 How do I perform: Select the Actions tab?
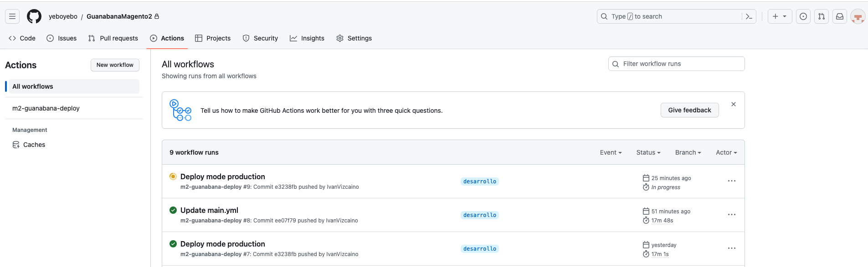point(167,38)
